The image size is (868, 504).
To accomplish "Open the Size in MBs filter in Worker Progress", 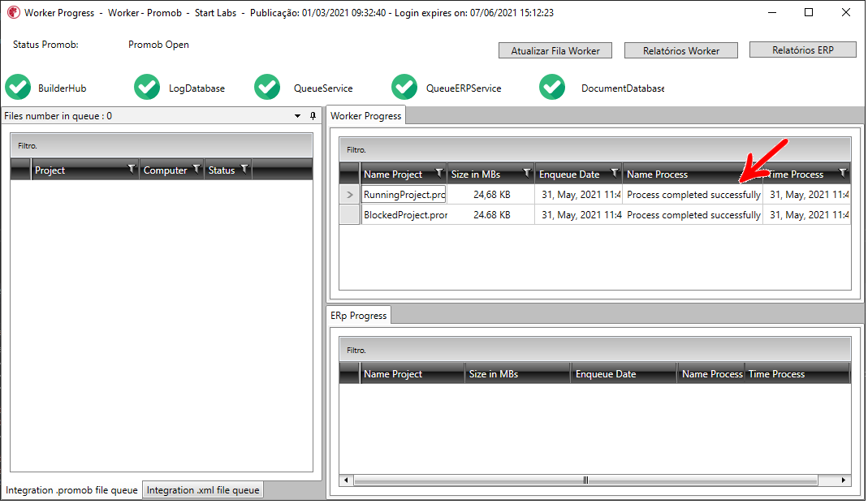I will point(527,173).
